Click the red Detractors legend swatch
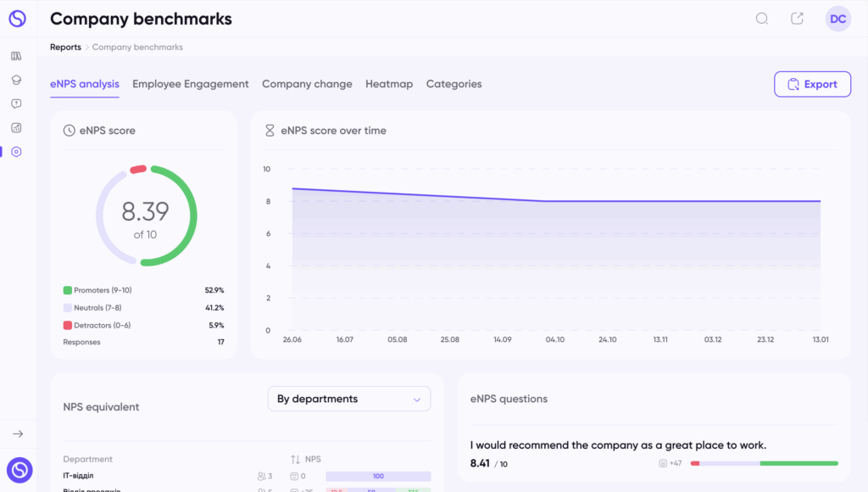868x492 pixels. point(68,325)
